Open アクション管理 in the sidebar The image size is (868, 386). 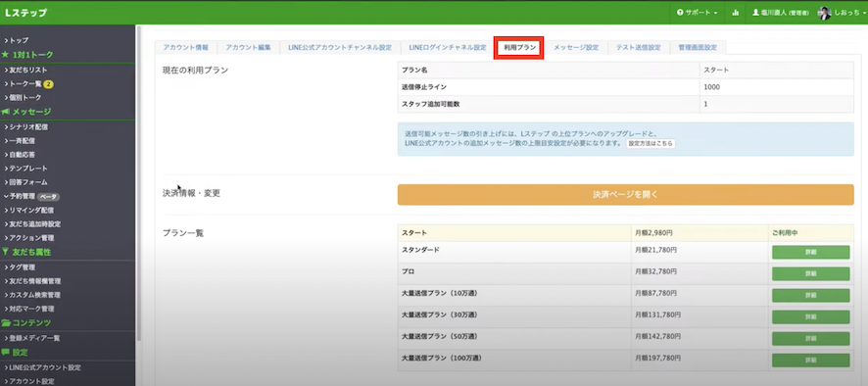[x=28, y=238]
